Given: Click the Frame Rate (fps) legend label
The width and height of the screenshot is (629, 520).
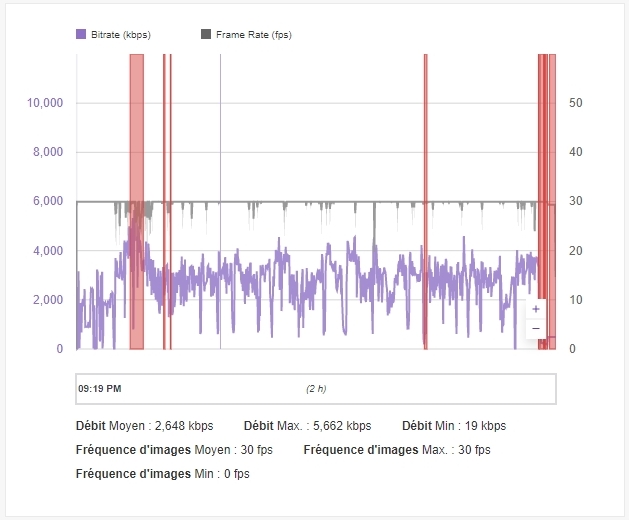Looking at the screenshot, I should pos(254,35).
